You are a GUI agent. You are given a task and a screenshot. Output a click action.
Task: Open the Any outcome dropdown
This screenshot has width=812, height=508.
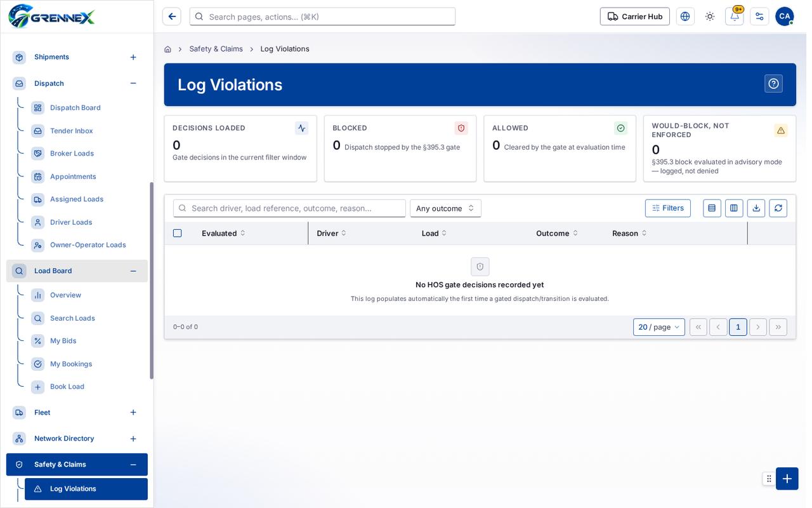[x=445, y=208]
